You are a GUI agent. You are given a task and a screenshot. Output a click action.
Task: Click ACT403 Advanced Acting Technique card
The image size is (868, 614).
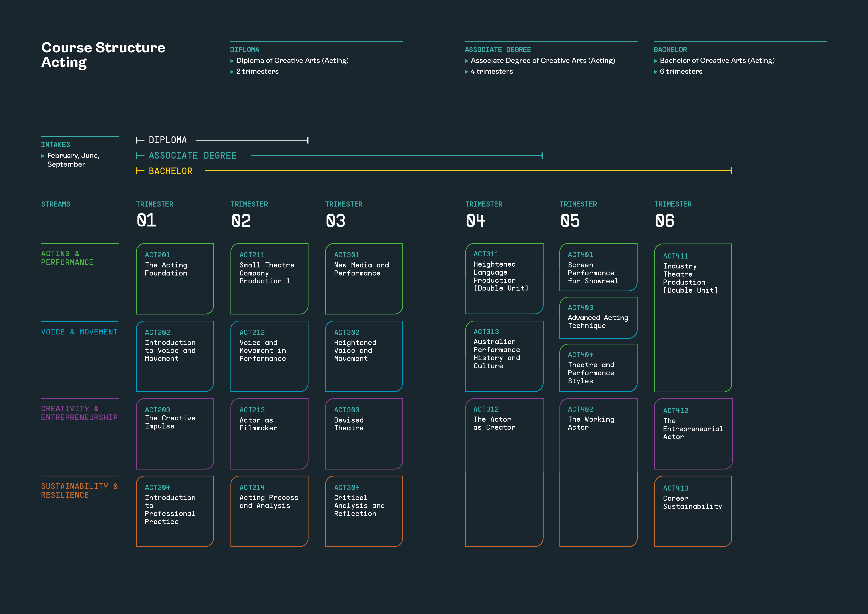(x=598, y=318)
